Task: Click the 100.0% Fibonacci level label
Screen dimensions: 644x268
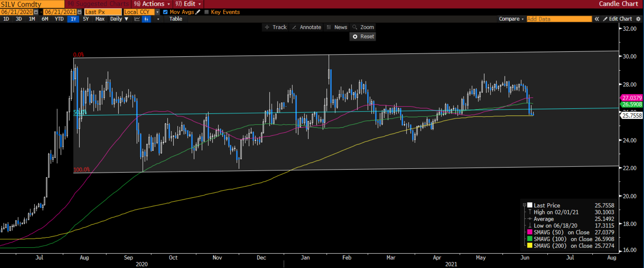Action: (82, 170)
